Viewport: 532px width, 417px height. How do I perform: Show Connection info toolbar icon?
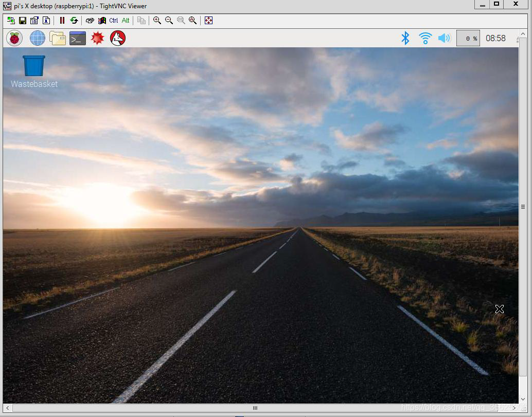click(x=46, y=21)
